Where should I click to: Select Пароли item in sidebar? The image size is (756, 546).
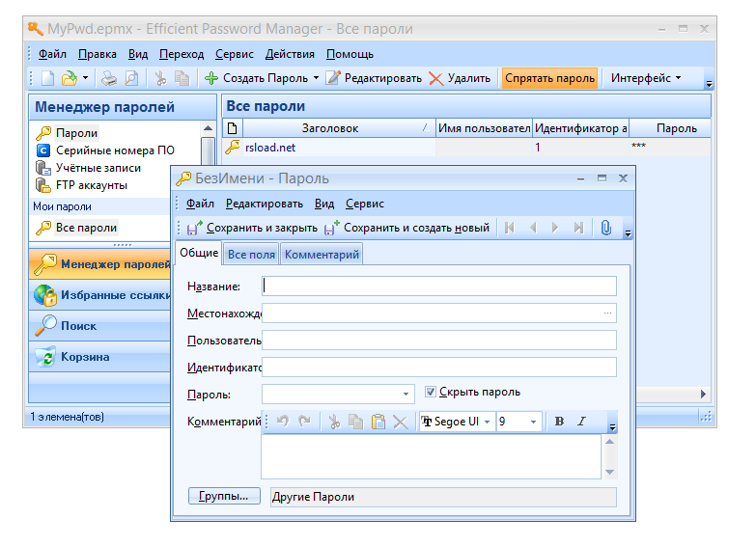(x=76, y=133)
